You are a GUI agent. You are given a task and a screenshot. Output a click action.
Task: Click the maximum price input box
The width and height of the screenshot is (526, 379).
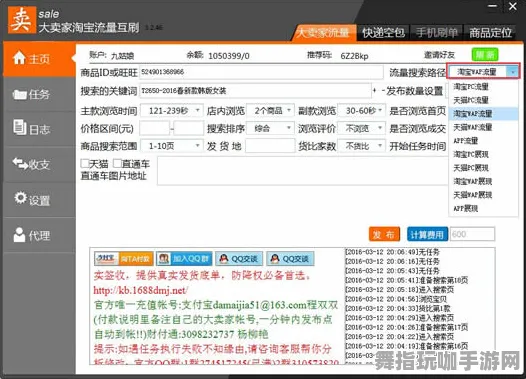click(x=189, y=128)
